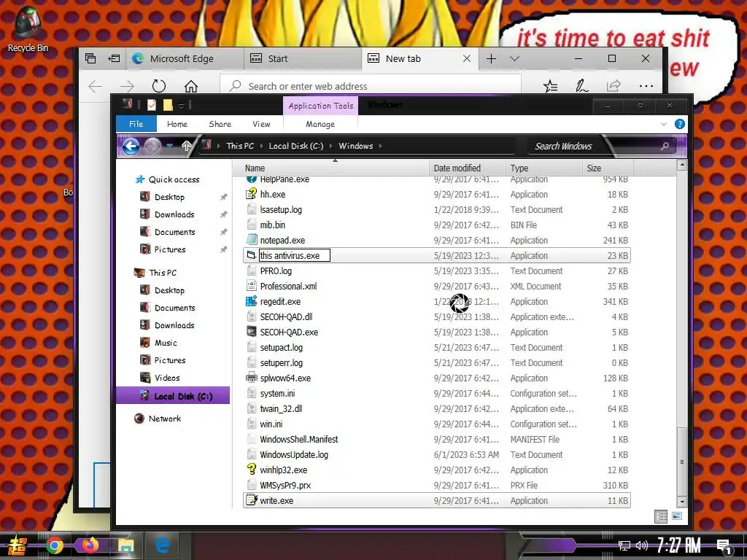This screenshot has width=747, height=560.
Task: Select winhlp32.exe file icon
Action: 251,469
